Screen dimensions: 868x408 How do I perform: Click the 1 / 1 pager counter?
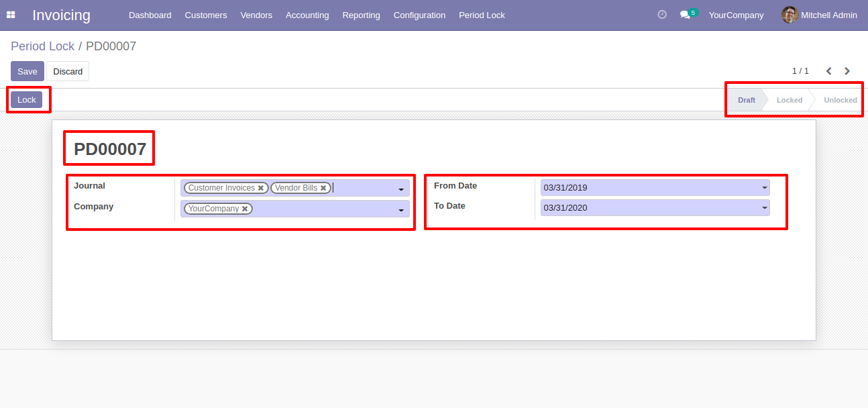(800, 71)
